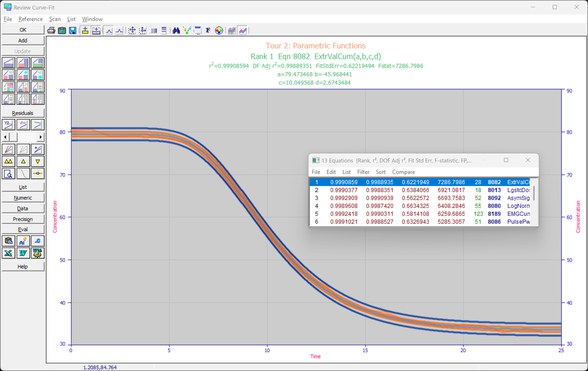The height and width of the screenshot is (371, 588).
Task: Click the Tour 2: Parametric Functions graph title
Action: [316, 46]
